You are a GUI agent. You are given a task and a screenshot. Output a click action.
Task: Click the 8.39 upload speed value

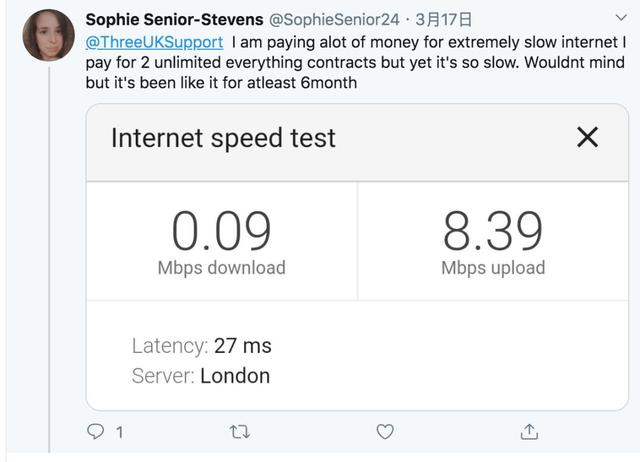[493, 231]
